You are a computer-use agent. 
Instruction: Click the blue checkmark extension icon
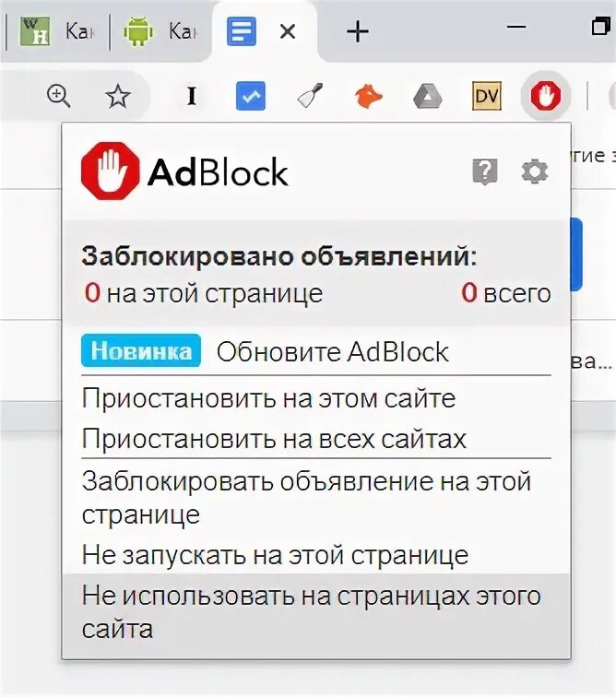(x=251, y=96)
